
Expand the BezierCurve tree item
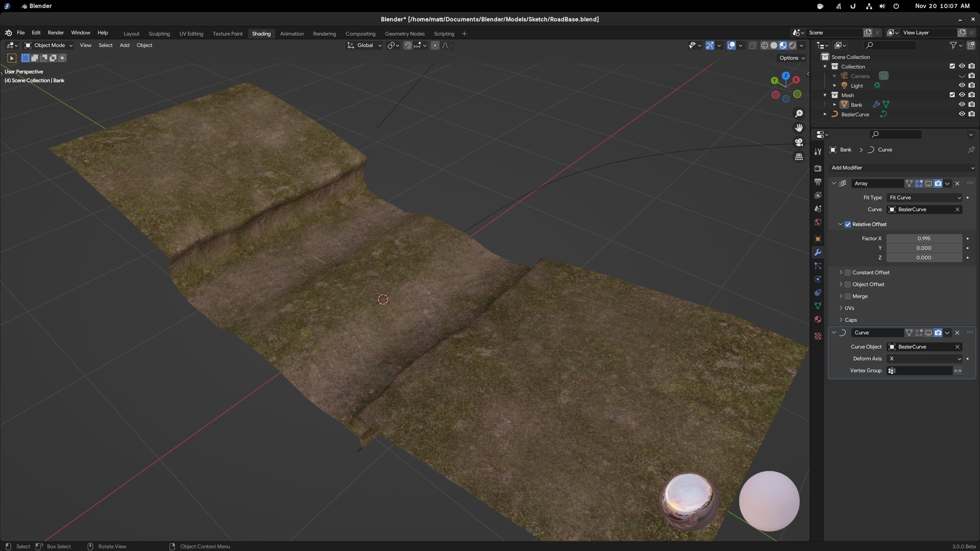[x=825, y=114]
